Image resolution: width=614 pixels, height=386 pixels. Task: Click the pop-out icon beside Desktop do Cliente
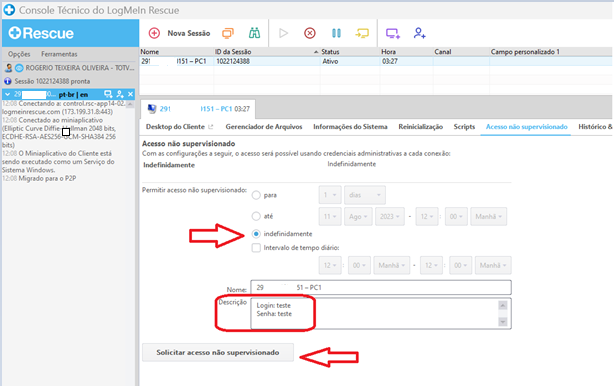coord(211,127)
